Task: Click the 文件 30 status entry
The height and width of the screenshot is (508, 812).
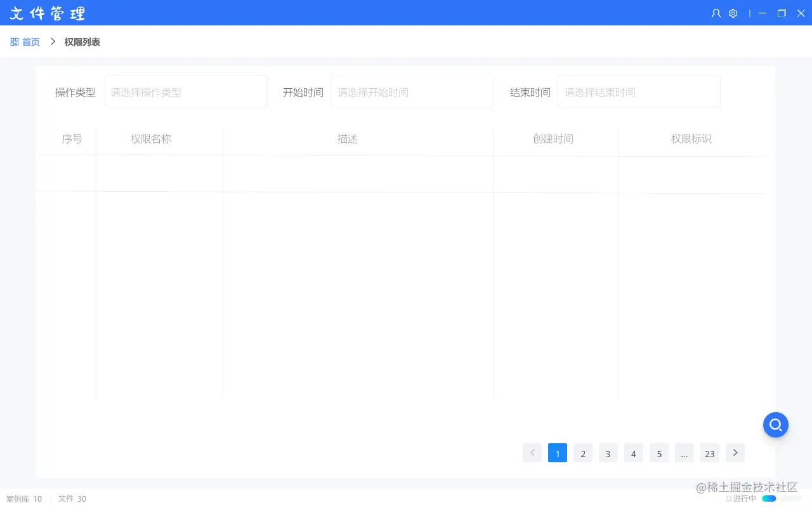Action: click(x=72, y=499)
